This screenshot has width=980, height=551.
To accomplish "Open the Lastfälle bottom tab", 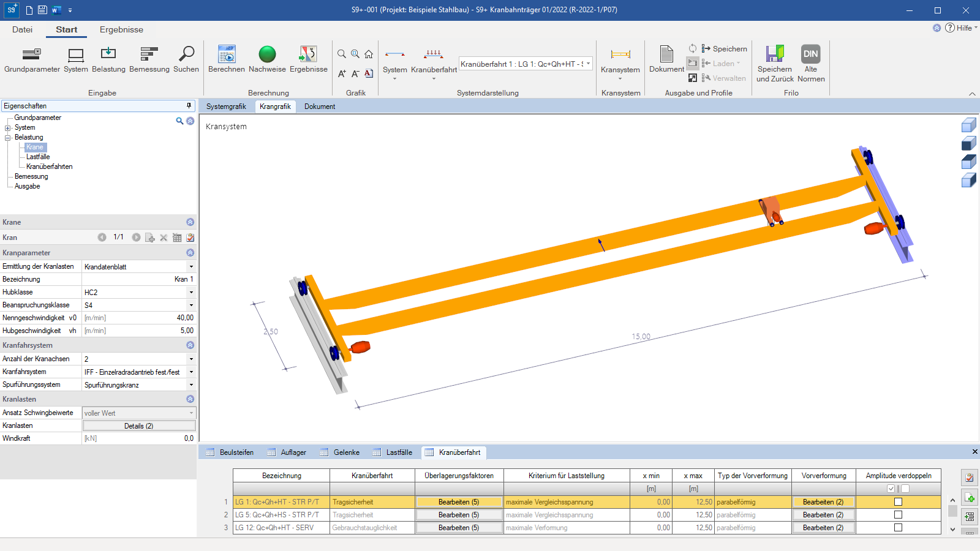I will tap(392, 452).
